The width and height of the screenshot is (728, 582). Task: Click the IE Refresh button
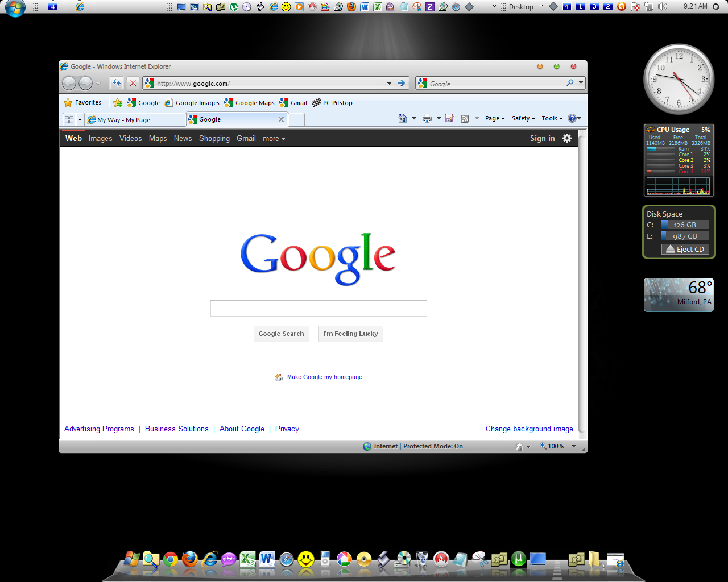[x=117, y=83]
